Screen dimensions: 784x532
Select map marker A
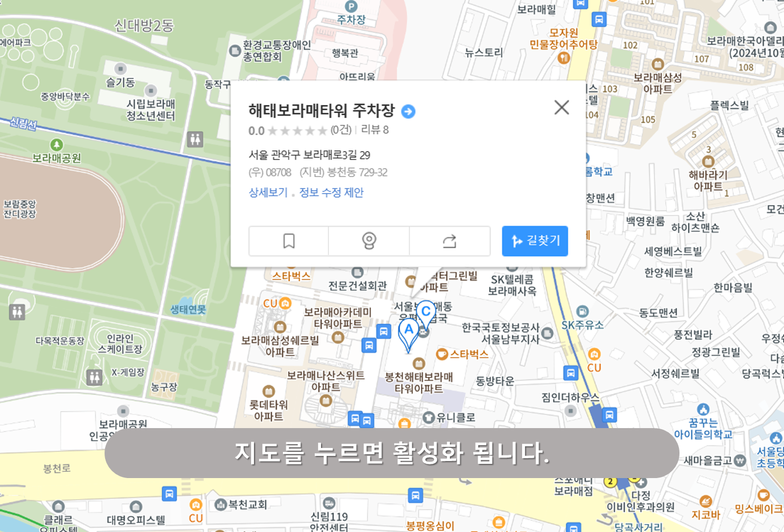(408, 329)
